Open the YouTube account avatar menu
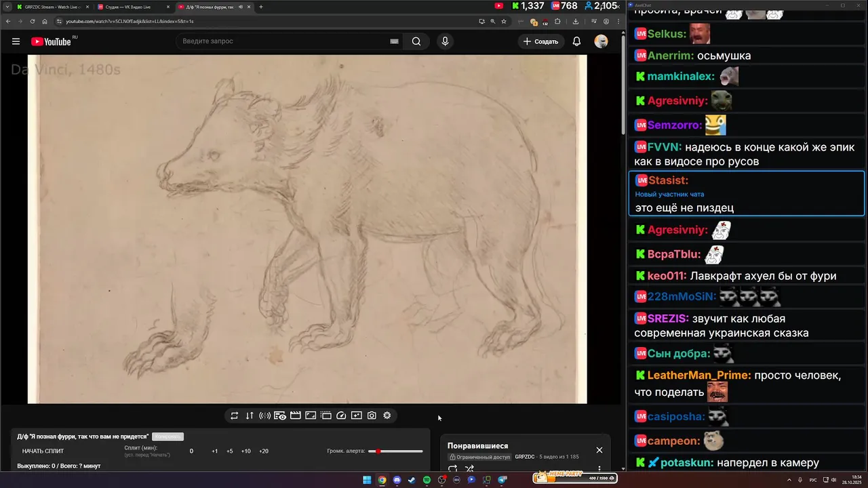The height and width of the screenshot is (488, 868). coord(601,41)
